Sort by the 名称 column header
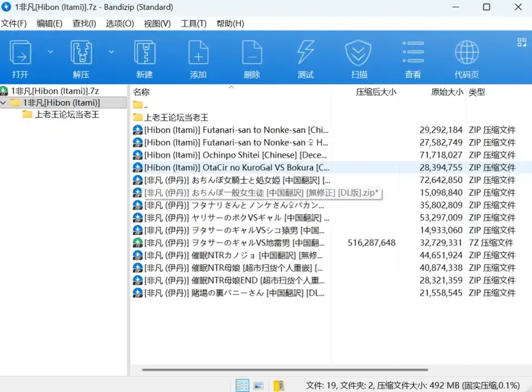The height and width of the screenshot is (392, 532). click(141, 92)
